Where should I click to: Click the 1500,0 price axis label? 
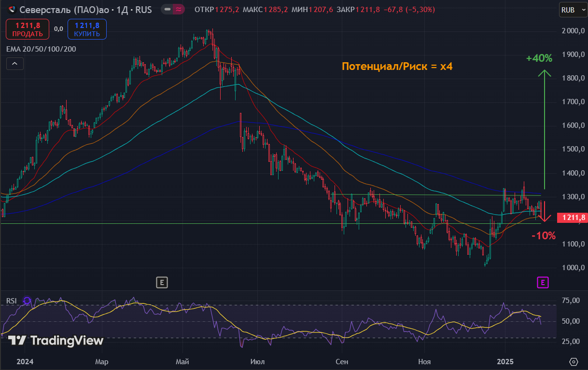click(573, 149)
